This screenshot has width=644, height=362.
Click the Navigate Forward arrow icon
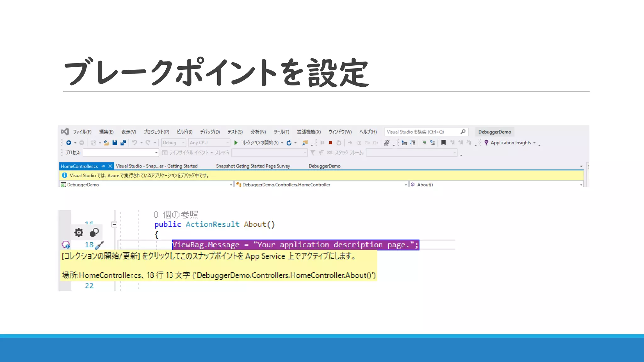point(82,143)
